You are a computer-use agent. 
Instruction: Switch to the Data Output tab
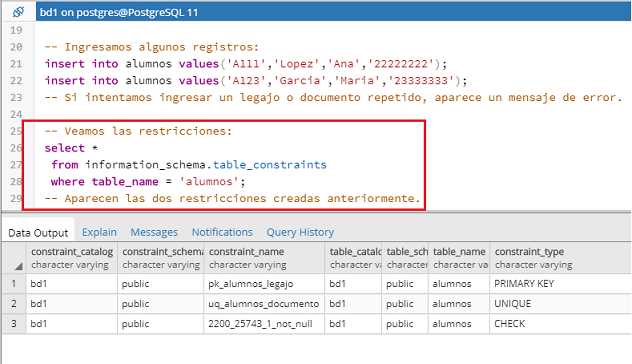pyautogui.click(x=38, y=233)
